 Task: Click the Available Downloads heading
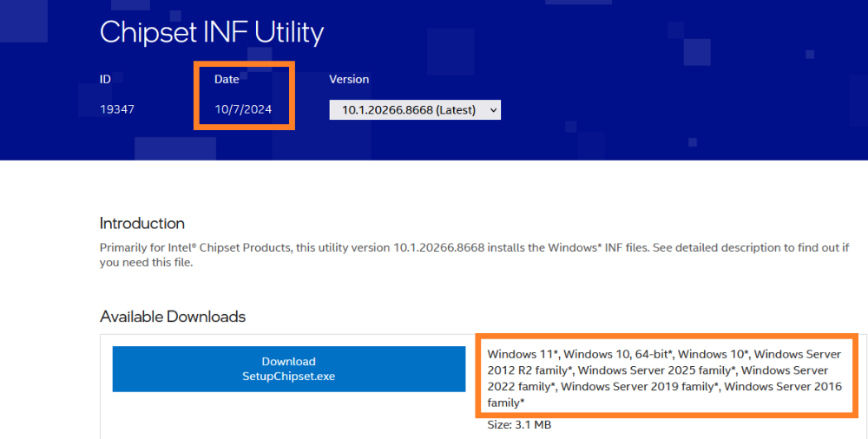pos(173,317)
